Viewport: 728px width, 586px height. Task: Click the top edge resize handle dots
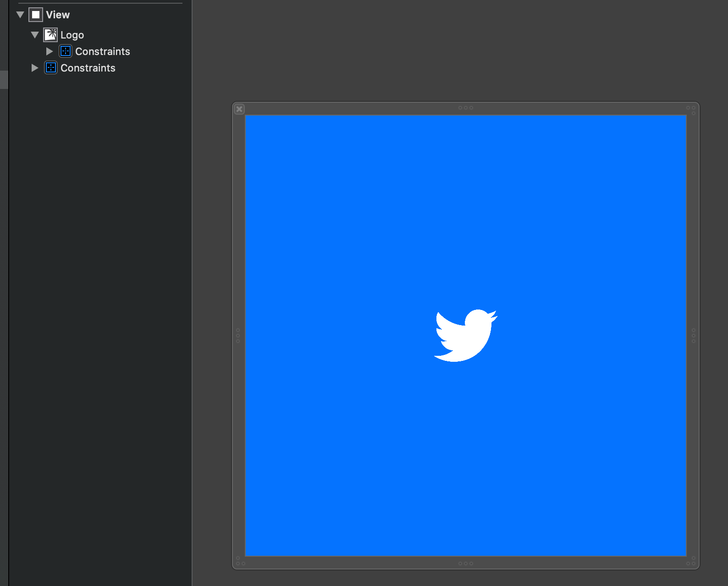466,108
